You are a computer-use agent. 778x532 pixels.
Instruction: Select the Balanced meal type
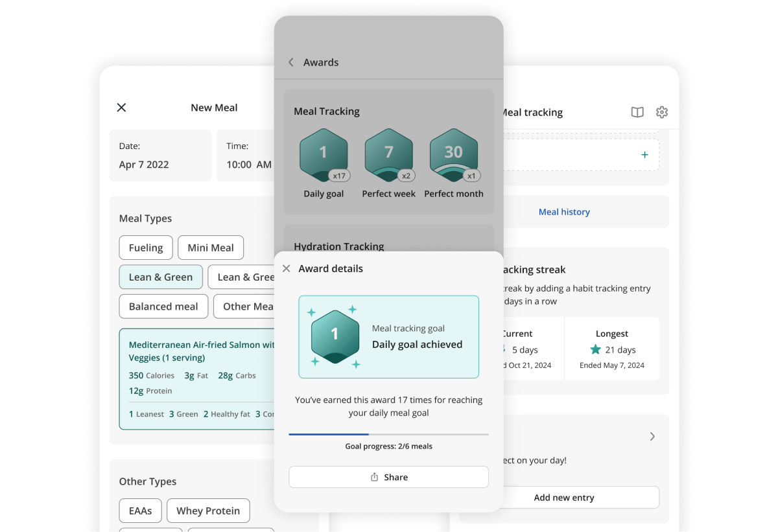[x=163, y=306]
